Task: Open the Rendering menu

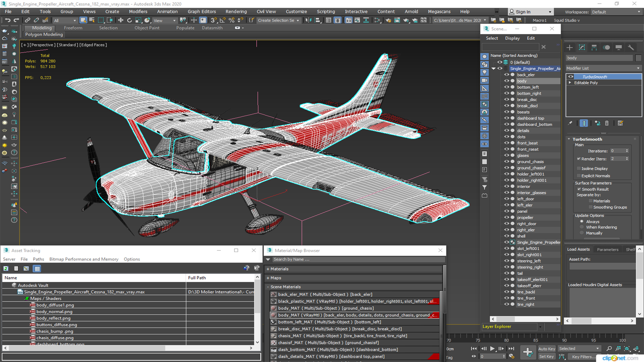Action: pyautogui.click(x=236, y=12)
